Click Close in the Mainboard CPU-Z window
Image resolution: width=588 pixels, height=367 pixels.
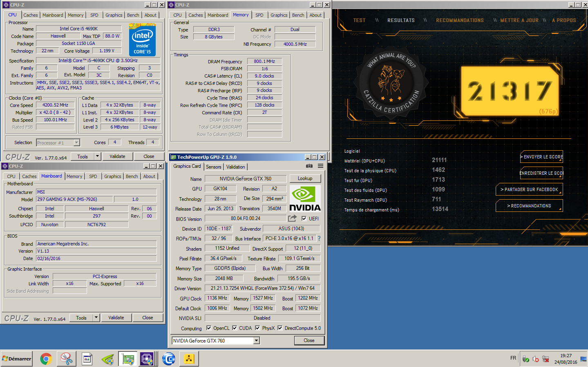point(148,318)
